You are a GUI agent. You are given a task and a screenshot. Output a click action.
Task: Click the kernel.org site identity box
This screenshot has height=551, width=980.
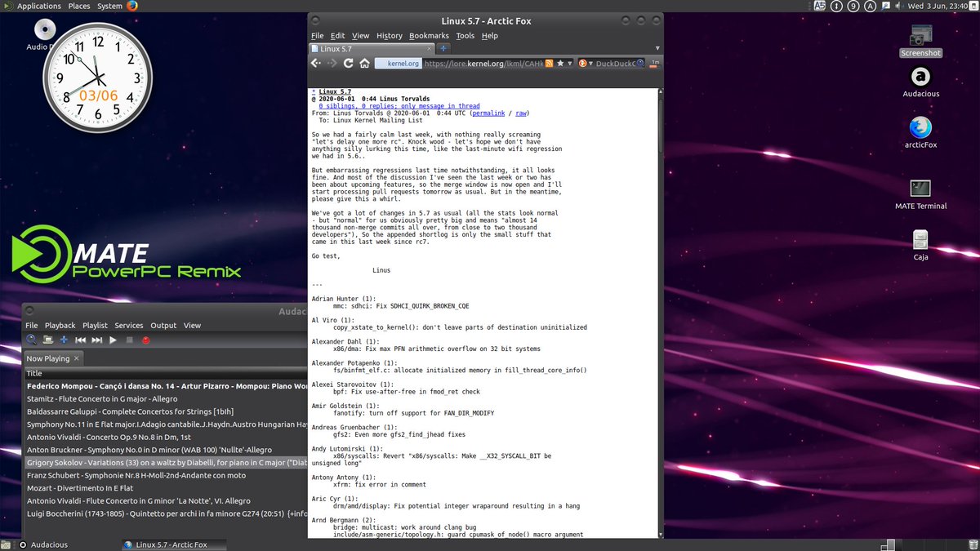point(398,63)
